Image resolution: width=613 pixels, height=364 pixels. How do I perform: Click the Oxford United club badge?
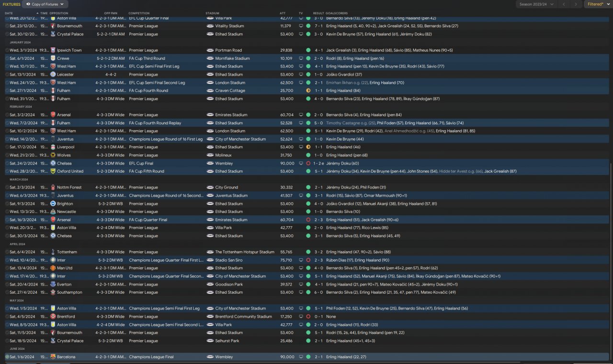point(53,171)
